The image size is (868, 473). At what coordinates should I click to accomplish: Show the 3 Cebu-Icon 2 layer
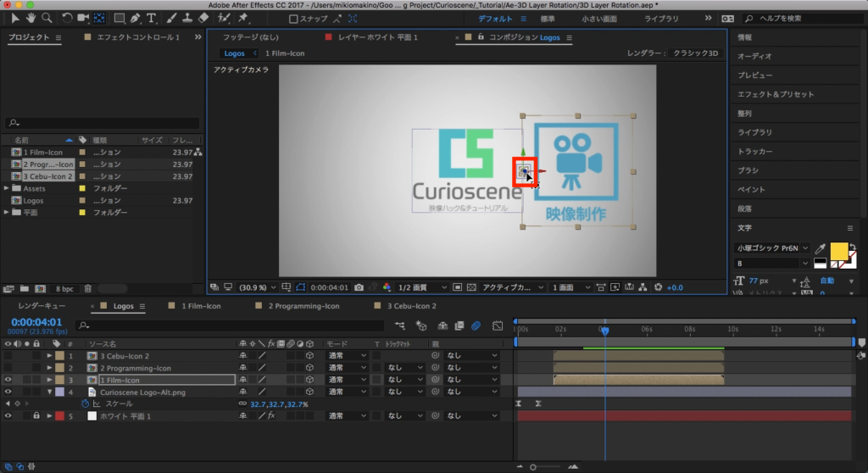point(8,356)
